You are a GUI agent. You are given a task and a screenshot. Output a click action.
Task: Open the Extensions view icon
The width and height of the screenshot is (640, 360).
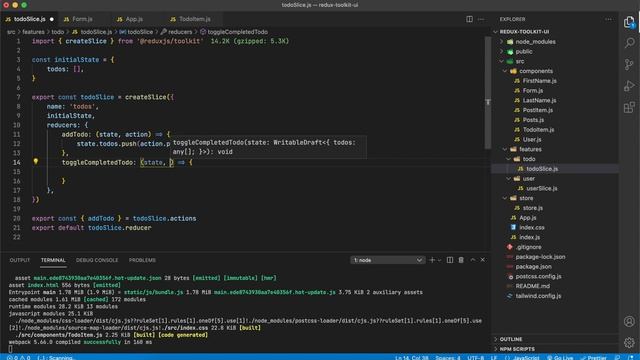tap(629, 107)
